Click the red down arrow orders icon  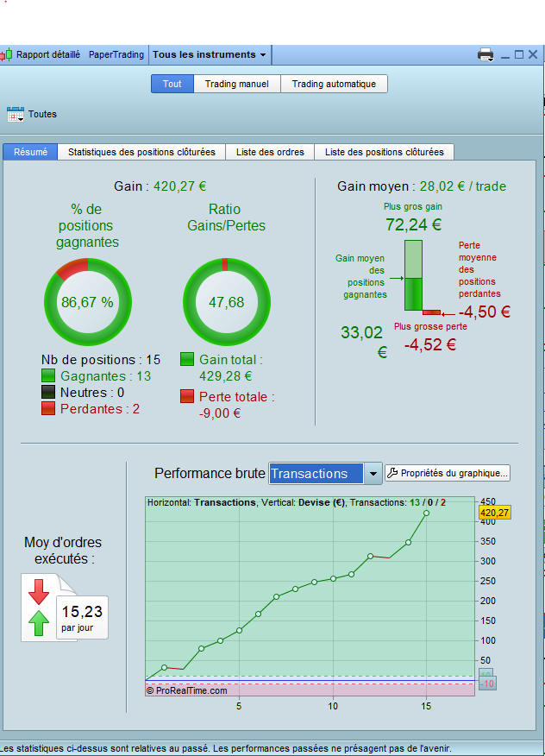point(39,591)
